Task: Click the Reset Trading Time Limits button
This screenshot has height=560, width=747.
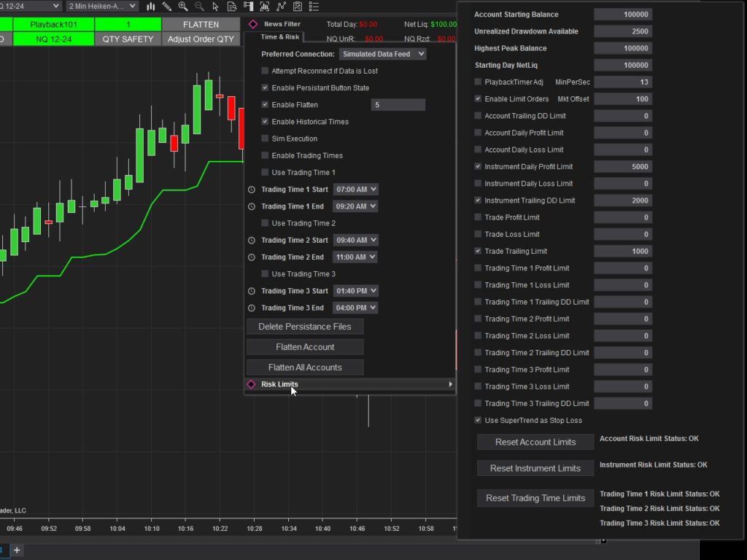Action: coord(535,498)
